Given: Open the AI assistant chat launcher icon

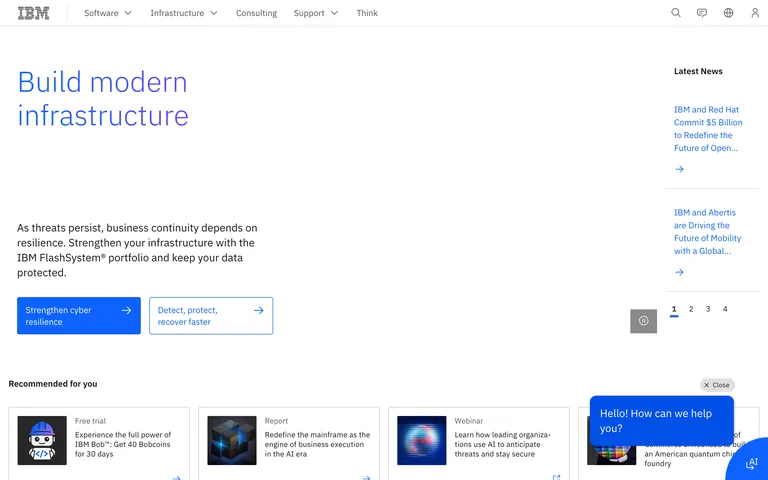Looking at the screenshot, I should [x=751, y=463].
